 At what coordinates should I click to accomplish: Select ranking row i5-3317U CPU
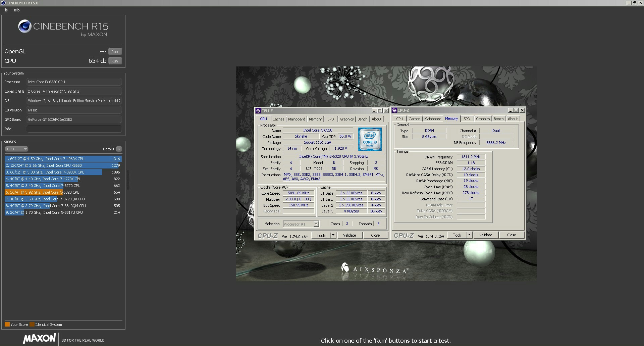63,212
